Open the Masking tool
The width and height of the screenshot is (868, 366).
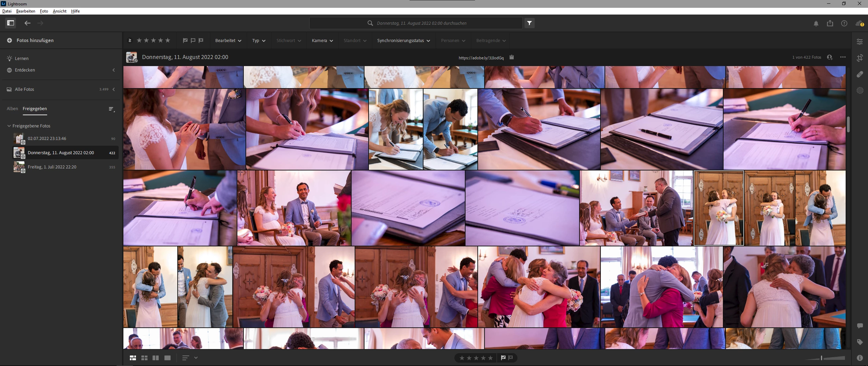pos(860,90)
